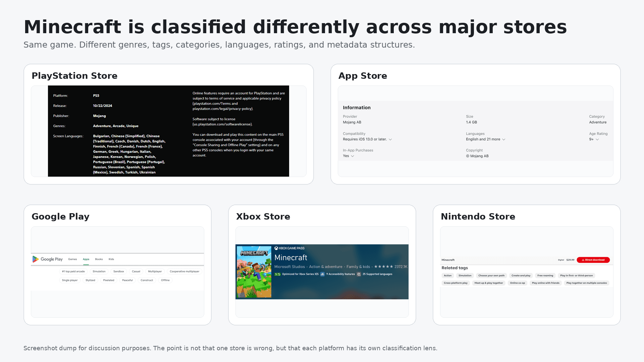Screen dimensions: 644x362
Task: Click the Minecraft box art thumbnail
Action: tap(254, 272)
